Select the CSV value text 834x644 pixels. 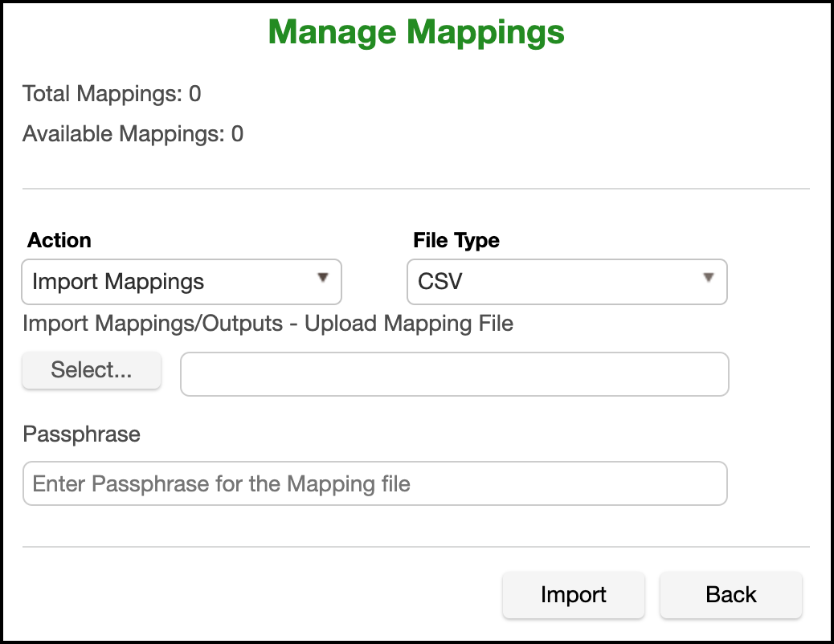440,282
